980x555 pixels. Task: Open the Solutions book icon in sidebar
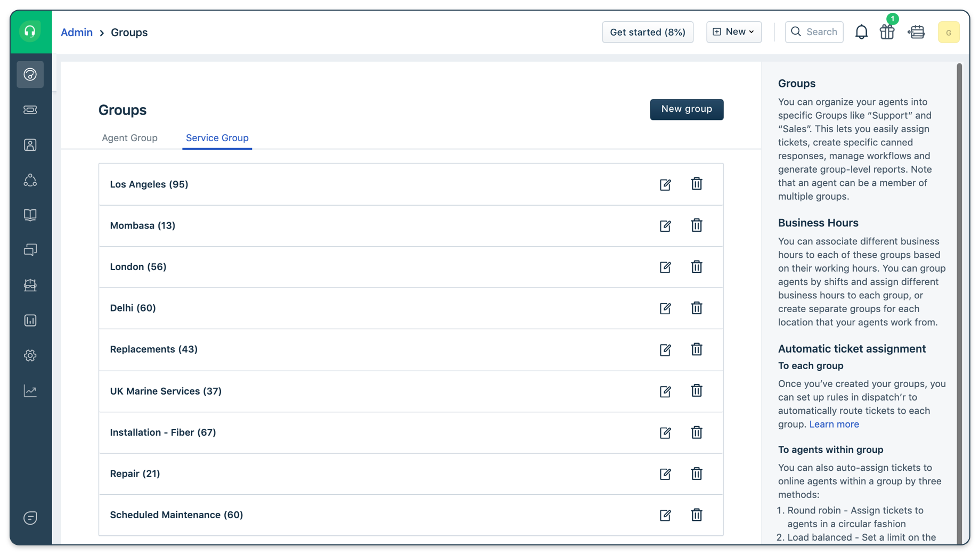[30, 215]
